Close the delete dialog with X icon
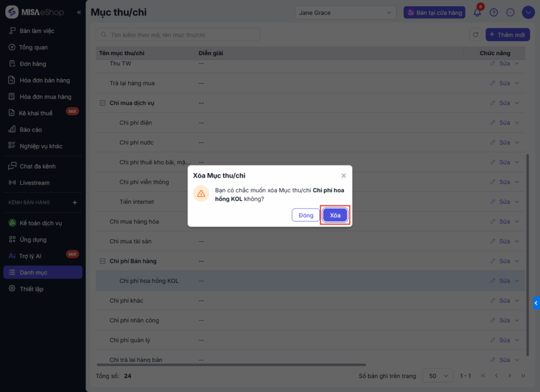Viewport: 540px width, 392px height. click(x=344, y=175)
